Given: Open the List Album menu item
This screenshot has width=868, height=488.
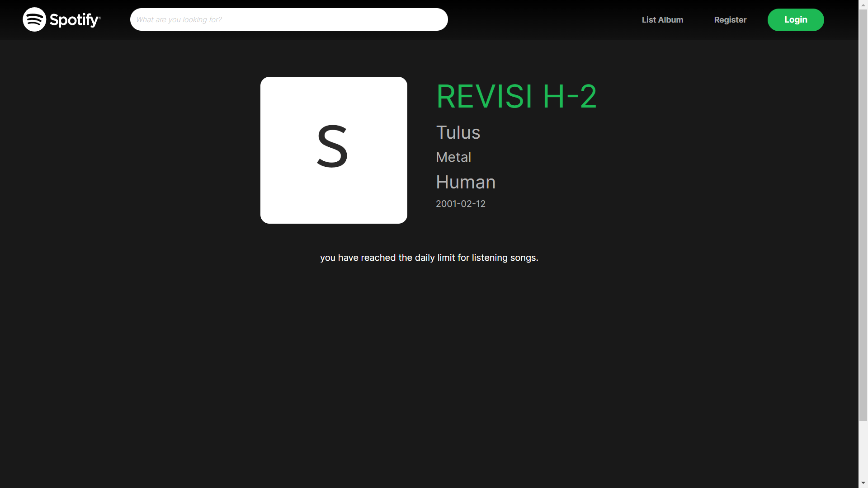Looking at the screenshot, I should click(662, 20).
